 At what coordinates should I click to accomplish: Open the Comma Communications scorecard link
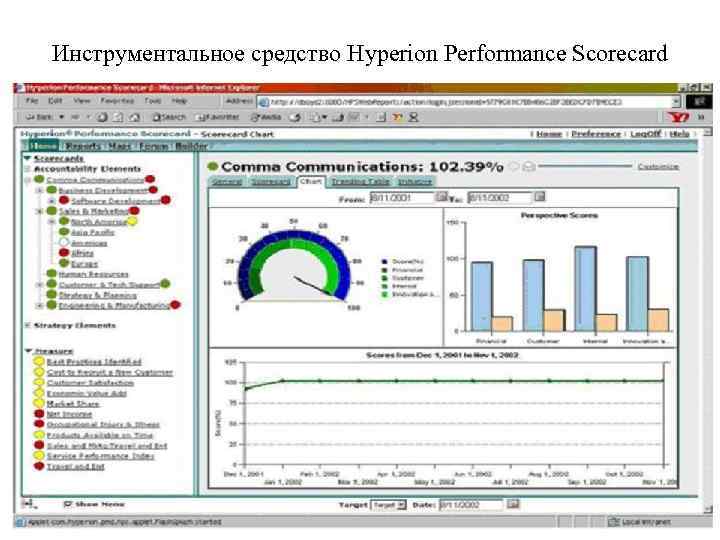coord(95,180)
